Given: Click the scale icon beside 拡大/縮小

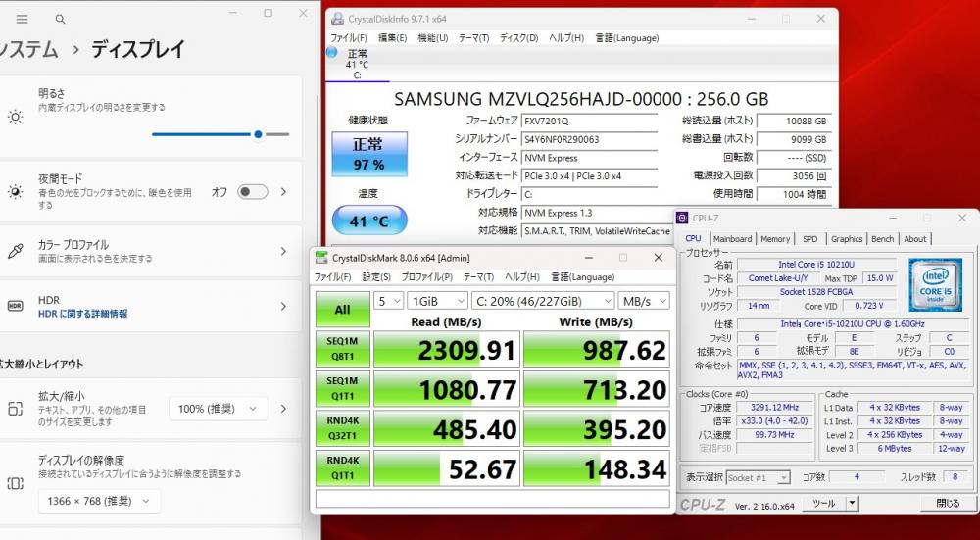Looking at the screenshot, I should tap(15, 409).
